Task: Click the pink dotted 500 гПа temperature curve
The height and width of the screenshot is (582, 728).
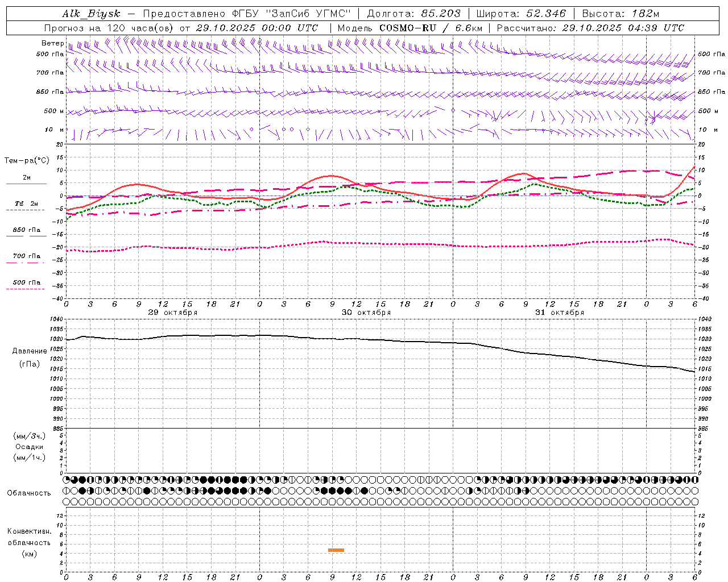Action: coord(381,243)
